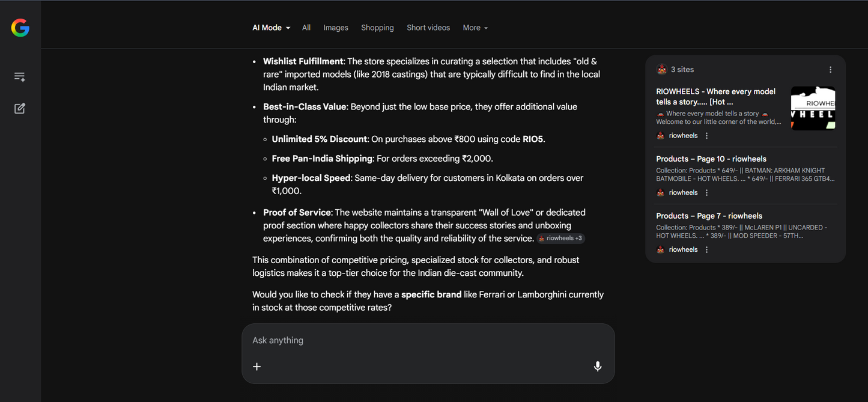Open options for Products Page 7 source
Viewport: 868px width, 402px height.
[707, 250]
